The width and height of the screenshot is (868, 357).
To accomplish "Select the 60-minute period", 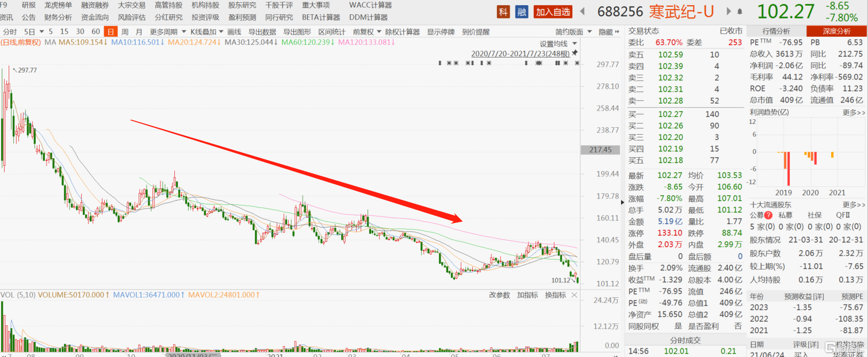I will (95, 32).
